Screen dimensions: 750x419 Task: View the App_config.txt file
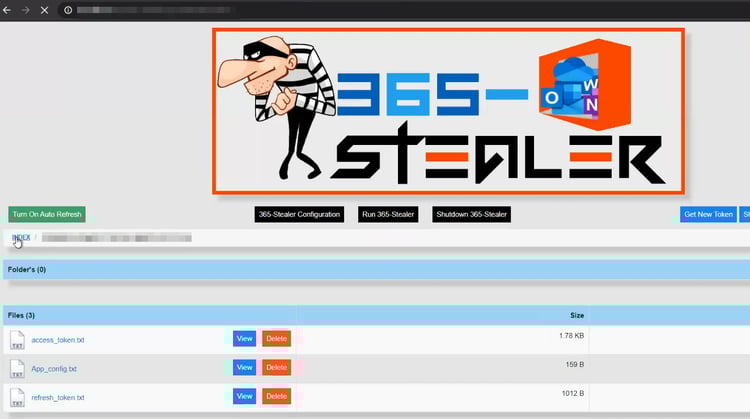click(244, 367)
